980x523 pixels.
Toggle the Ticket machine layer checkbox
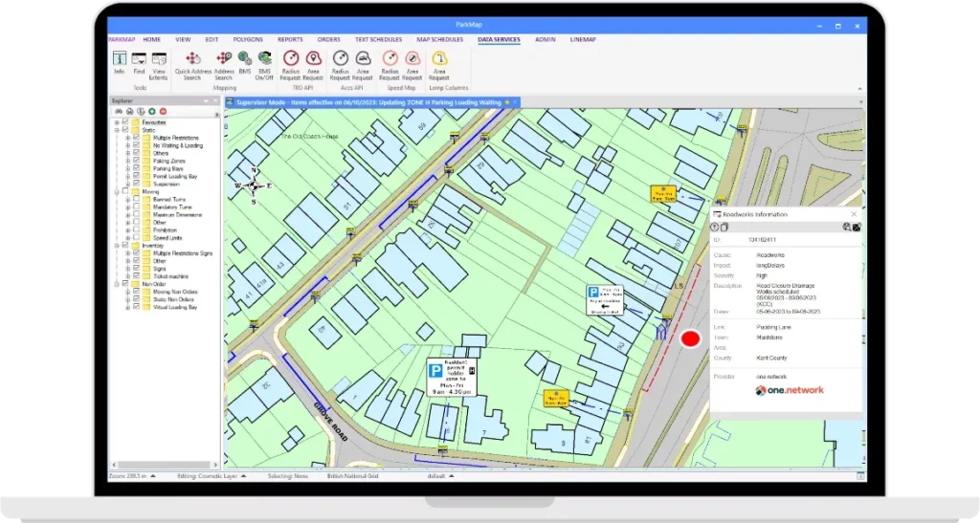(x=136, y=275)
